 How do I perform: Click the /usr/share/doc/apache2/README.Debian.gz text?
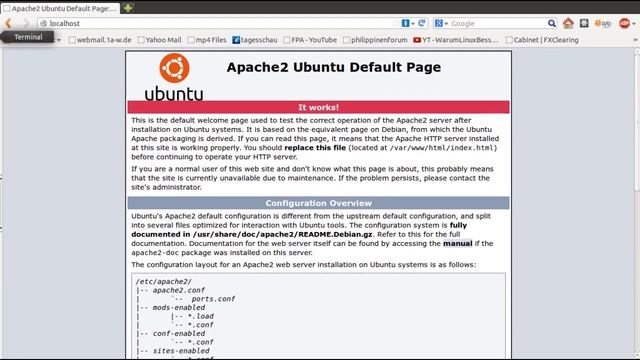(282, 234)
